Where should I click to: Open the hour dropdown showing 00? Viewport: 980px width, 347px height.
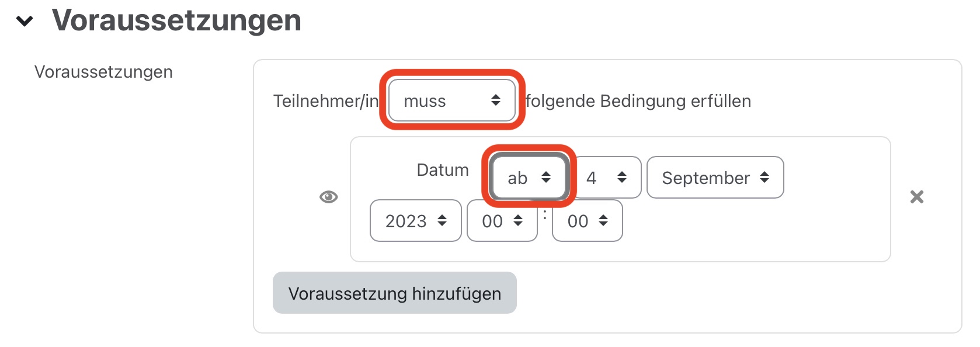pyautogui.click(x=501, y=221)
